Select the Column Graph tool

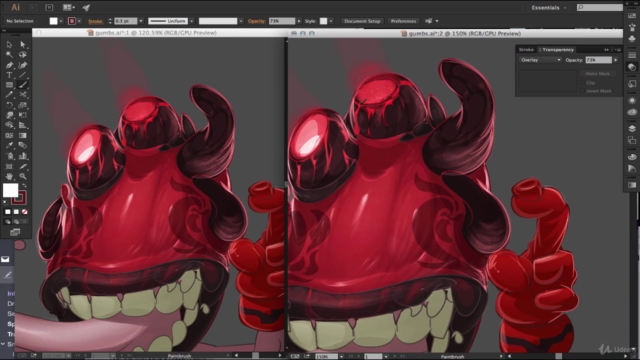tap(23, 156)
